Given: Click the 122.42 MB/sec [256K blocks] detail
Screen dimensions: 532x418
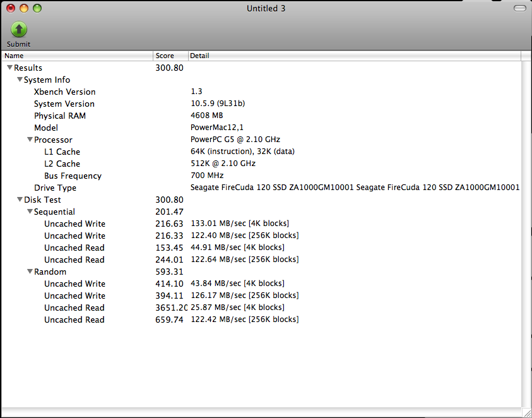Looking at the screenshot, I should pos(245,319).
